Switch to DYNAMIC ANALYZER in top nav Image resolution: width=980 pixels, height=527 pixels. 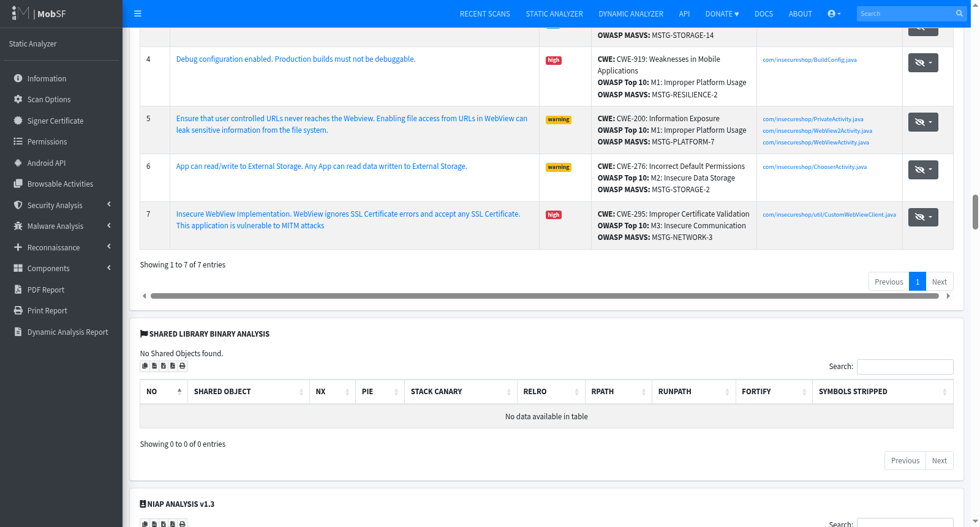[x=631, y=13]
